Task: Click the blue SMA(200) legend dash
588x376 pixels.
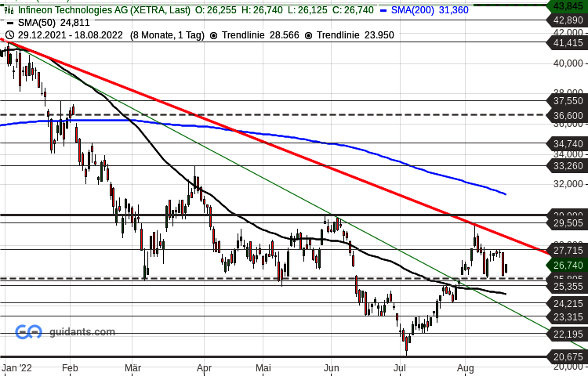Action: pyautogui.click(x=383, y=10)
